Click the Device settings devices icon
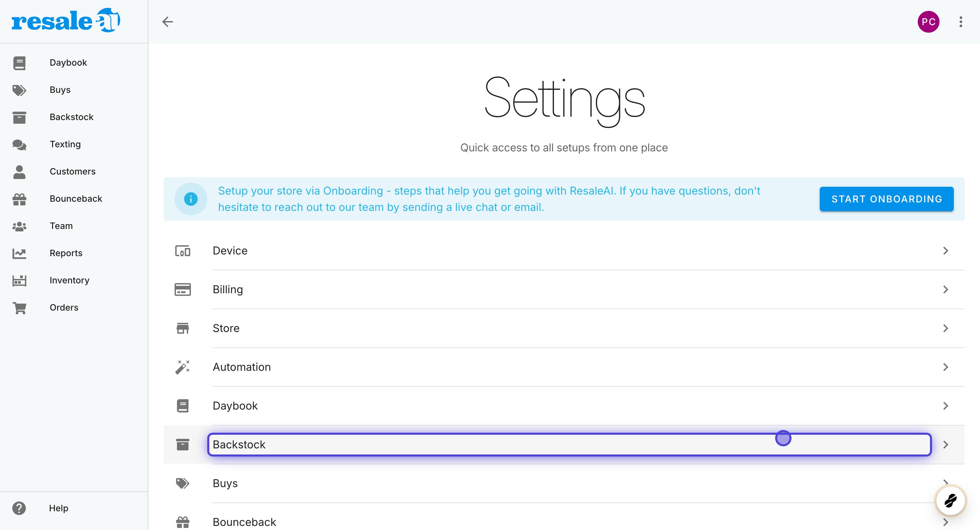The height and width of the screenshot is (530, 980). [x=183, y=251]
